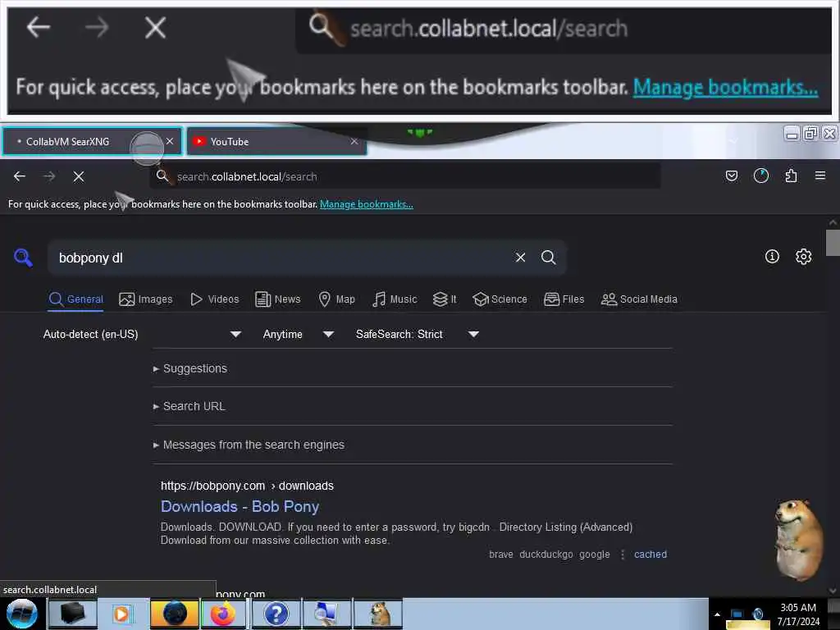Select the Files search category

pos(564,299)
